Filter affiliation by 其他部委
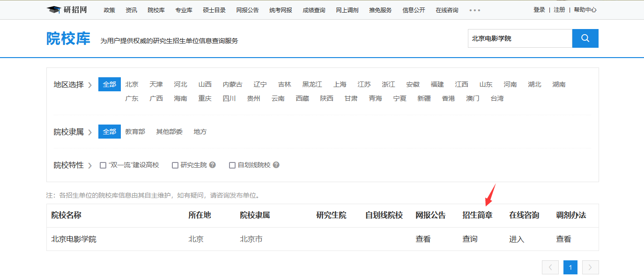 pyautogui.click(x=170, y=132)
